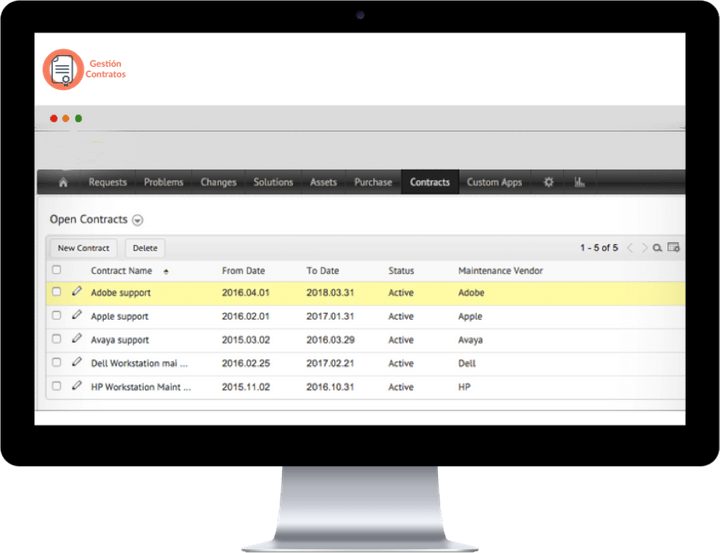Edit the HP Workstation contract pencil

(77, 385)
